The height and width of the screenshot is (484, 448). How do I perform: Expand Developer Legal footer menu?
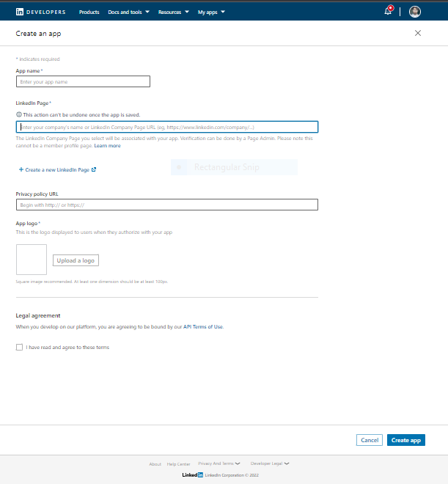[x=270, y=463]
